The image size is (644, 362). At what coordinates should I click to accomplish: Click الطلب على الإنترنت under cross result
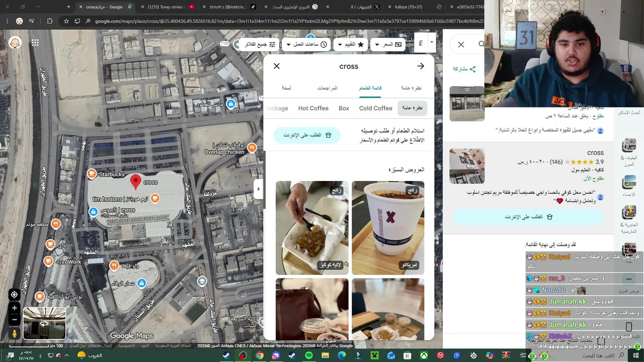pos(528,217)
